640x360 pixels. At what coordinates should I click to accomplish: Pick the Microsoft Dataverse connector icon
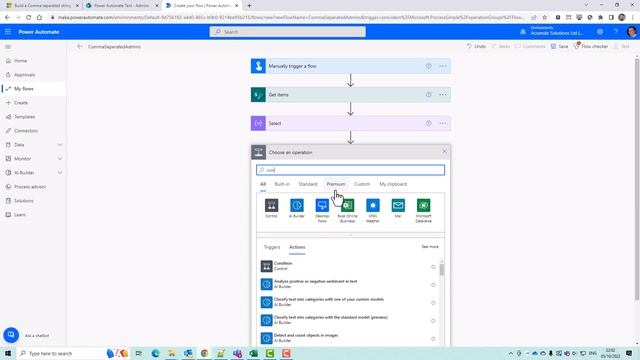pos(423,205)
